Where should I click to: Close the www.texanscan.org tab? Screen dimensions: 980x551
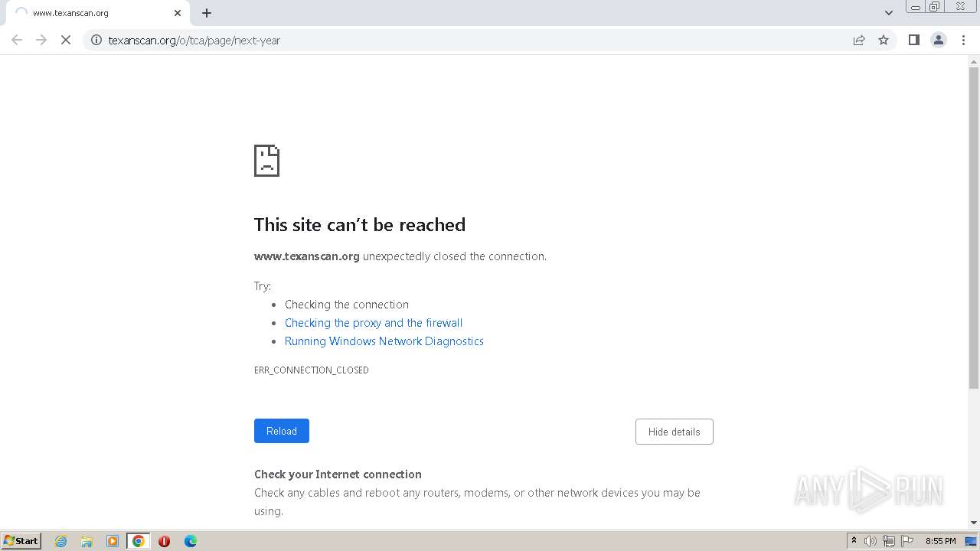pos(178,13)
